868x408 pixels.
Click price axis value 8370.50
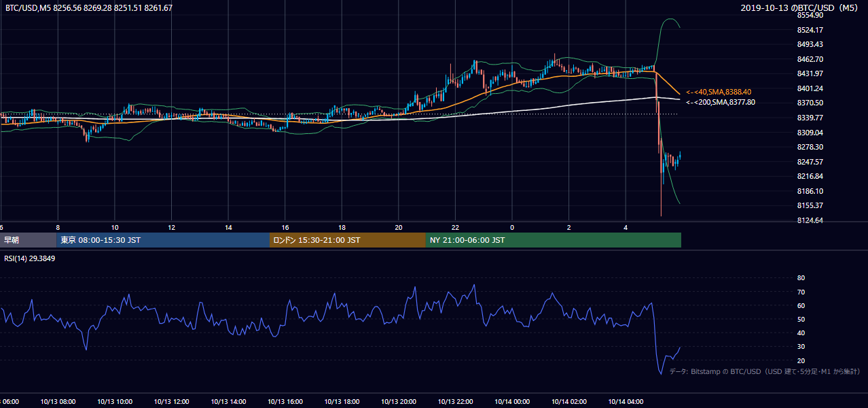810,103
